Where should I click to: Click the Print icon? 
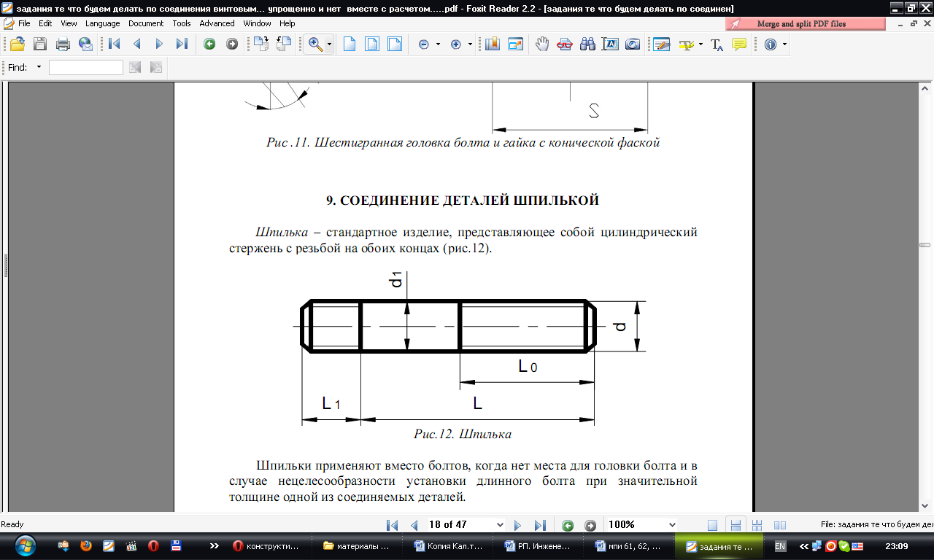tap(63, 44)
